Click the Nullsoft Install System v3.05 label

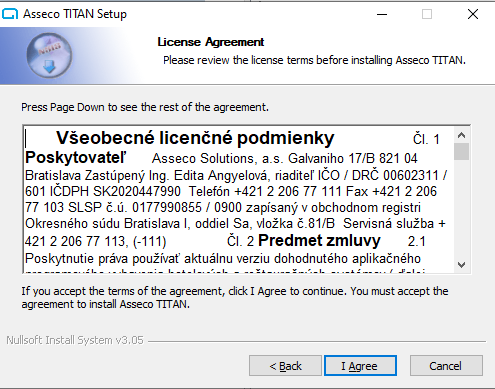75,340
